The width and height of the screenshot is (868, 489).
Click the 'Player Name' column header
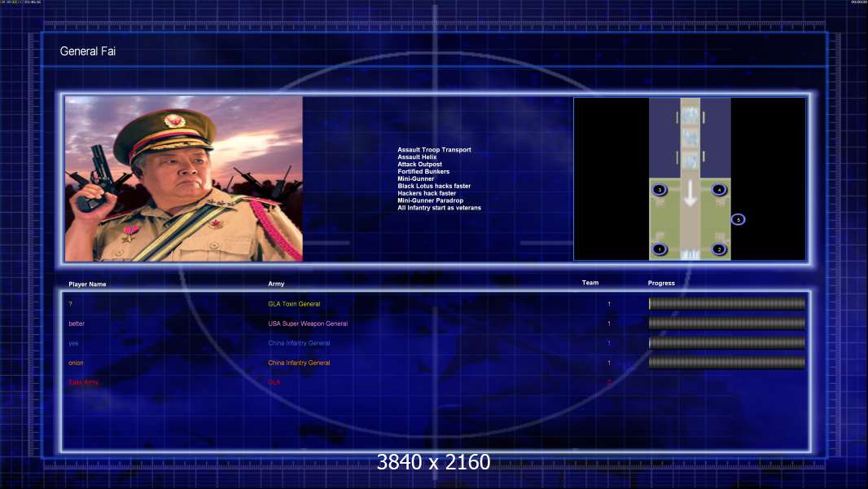pyautogui.click(x=87, y=284)
